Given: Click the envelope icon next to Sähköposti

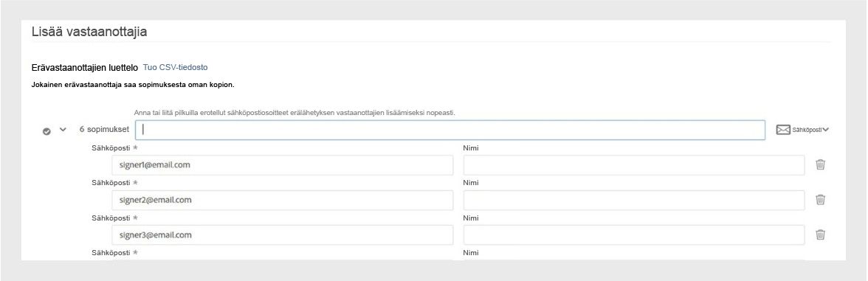Looking at the screenshot, I should (x=782, y=130).
